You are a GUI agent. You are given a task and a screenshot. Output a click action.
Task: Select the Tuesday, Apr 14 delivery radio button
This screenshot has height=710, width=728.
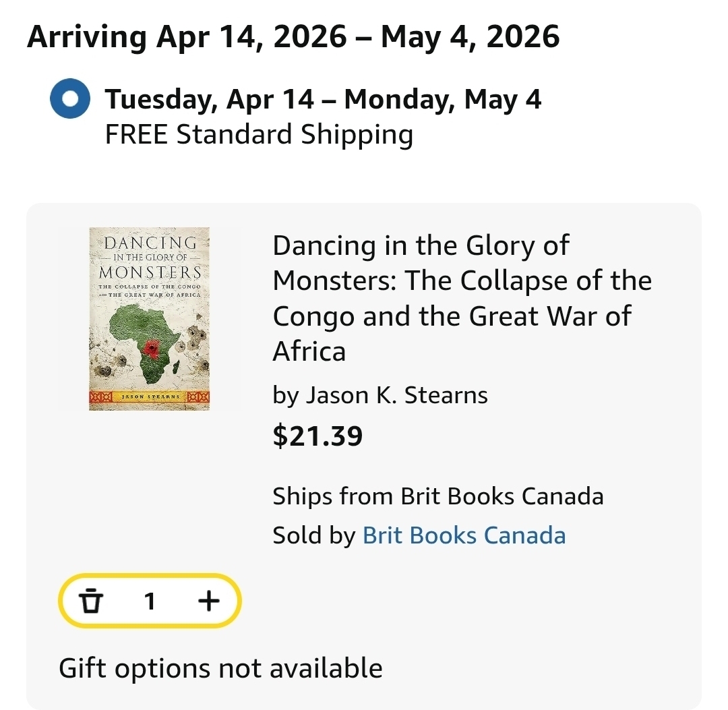(x=70, y=100)
